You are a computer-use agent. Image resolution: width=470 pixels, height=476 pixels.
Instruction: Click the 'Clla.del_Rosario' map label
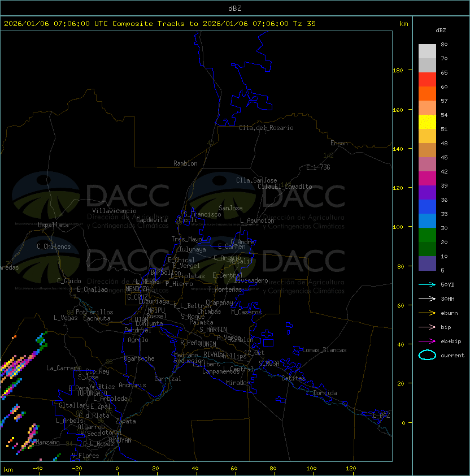pyautogui.click(x=266, y=128)
